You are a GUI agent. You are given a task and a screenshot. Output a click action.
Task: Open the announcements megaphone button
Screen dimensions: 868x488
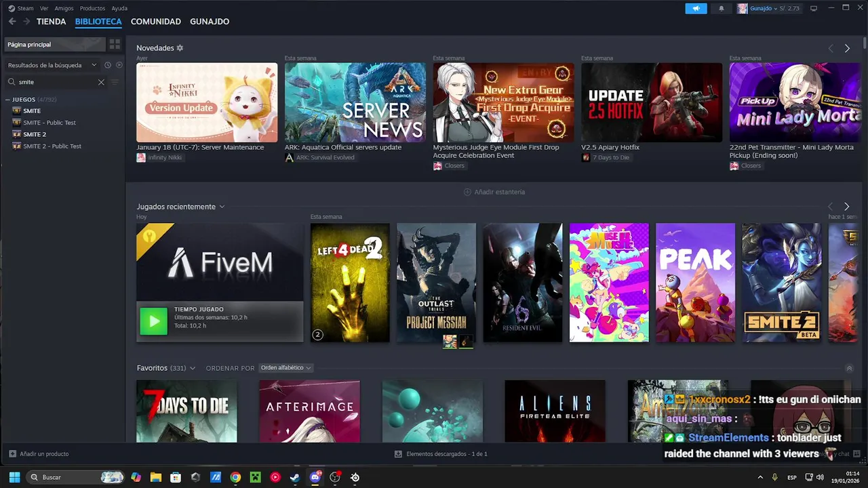(x=696, y=8)
